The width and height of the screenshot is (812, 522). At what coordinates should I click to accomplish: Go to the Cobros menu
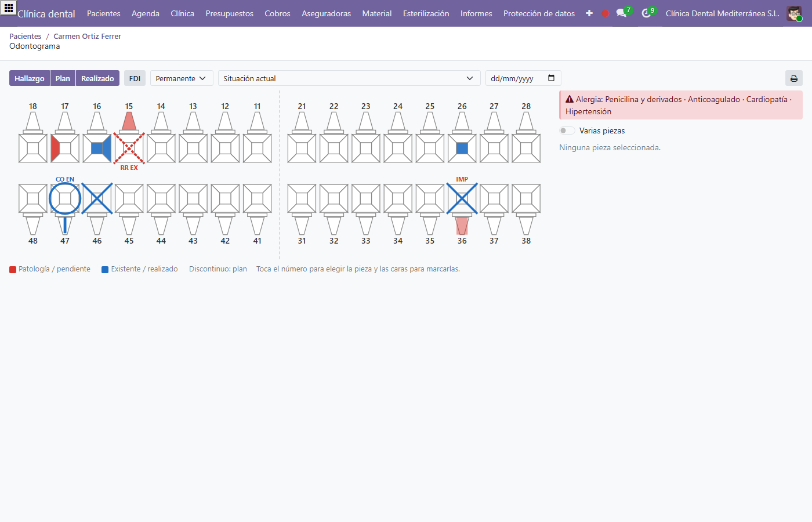click(x=277, y=13)
